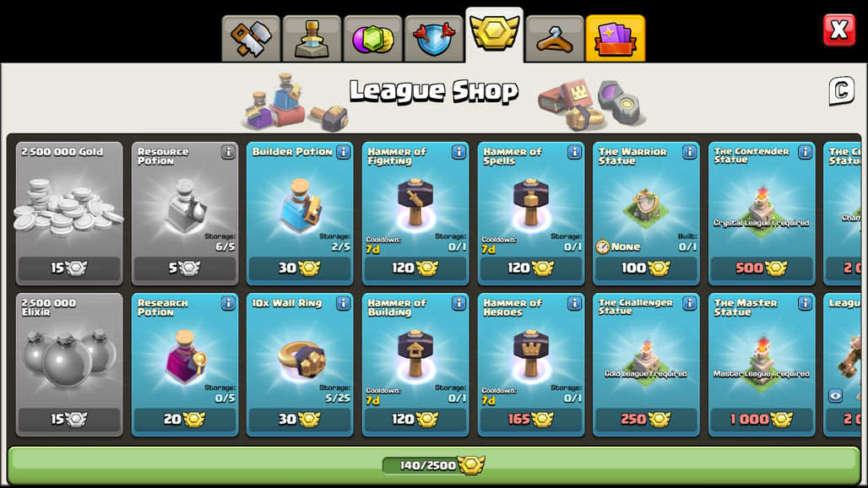868x488 pixels.
Task: Buy Builder Potion for 30 medals
Action: tap(300, 268)
